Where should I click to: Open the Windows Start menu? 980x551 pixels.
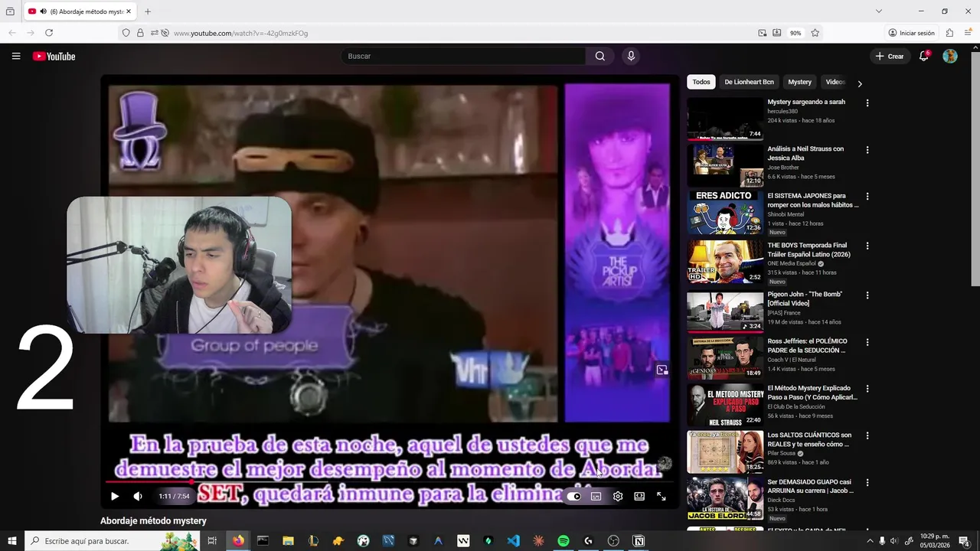(12, 541)
